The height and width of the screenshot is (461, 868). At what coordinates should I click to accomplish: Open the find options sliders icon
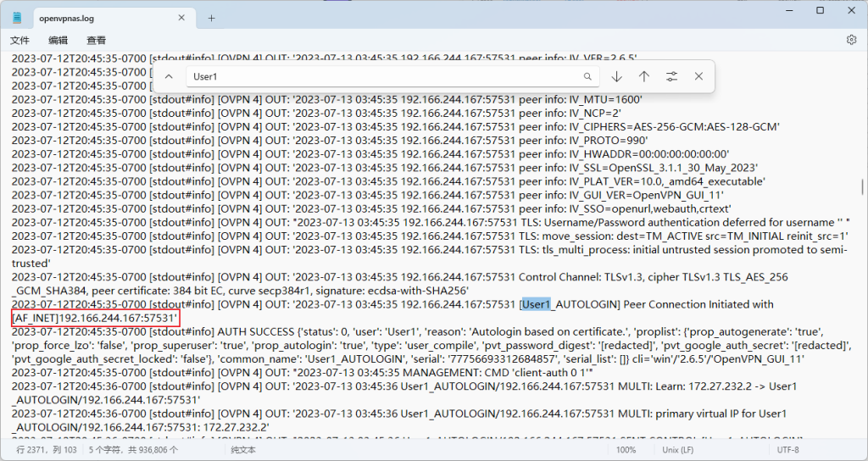pyautogui.click(x=671, y=76)
